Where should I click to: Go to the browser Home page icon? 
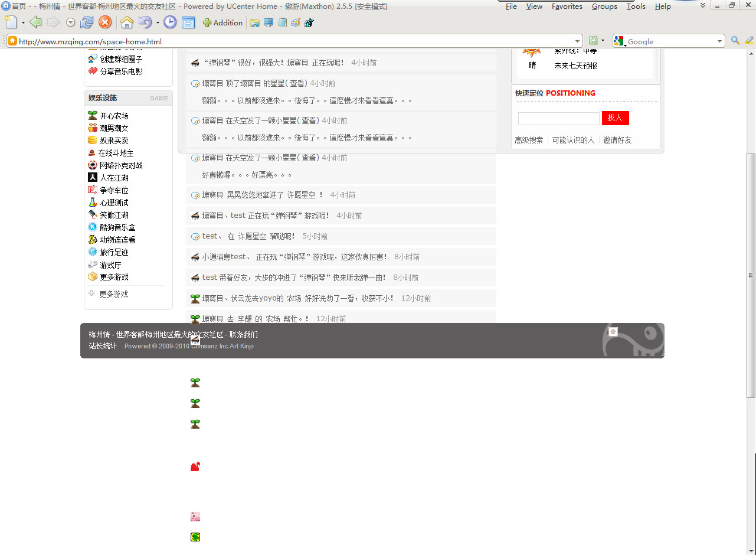(126, 22)
